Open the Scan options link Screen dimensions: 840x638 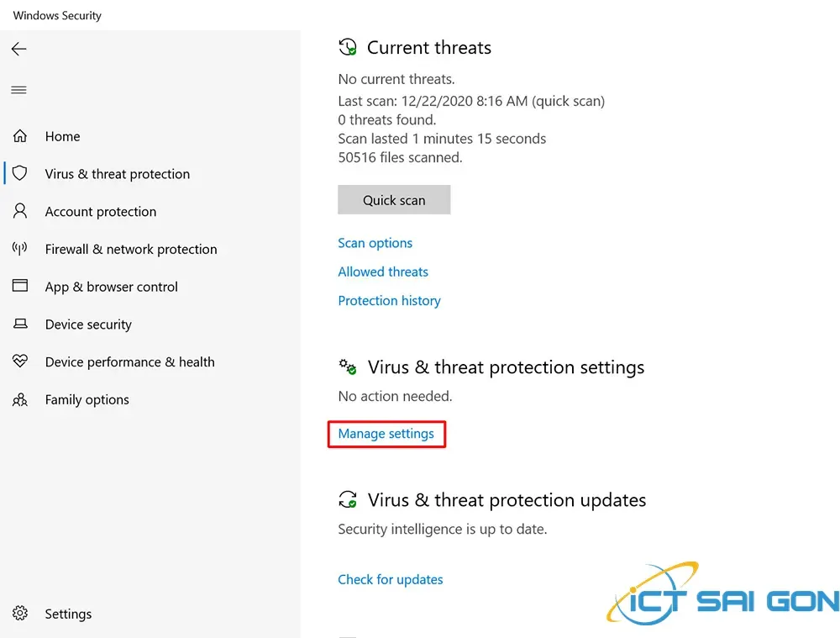point(375,242)
